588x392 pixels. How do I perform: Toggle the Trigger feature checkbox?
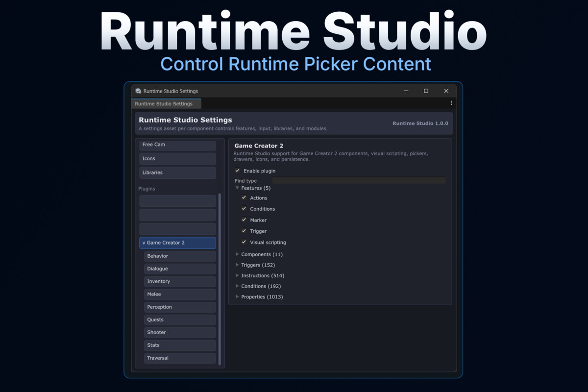244,231
